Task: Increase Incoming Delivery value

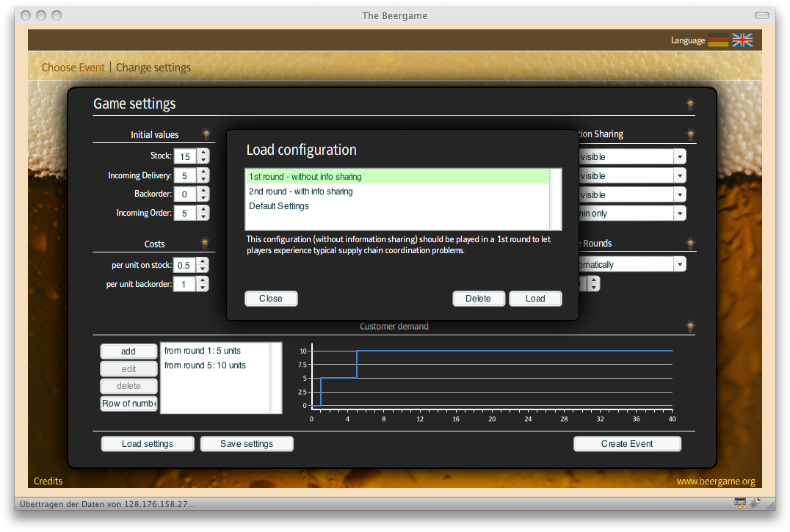Action: (x=203, y=172)
